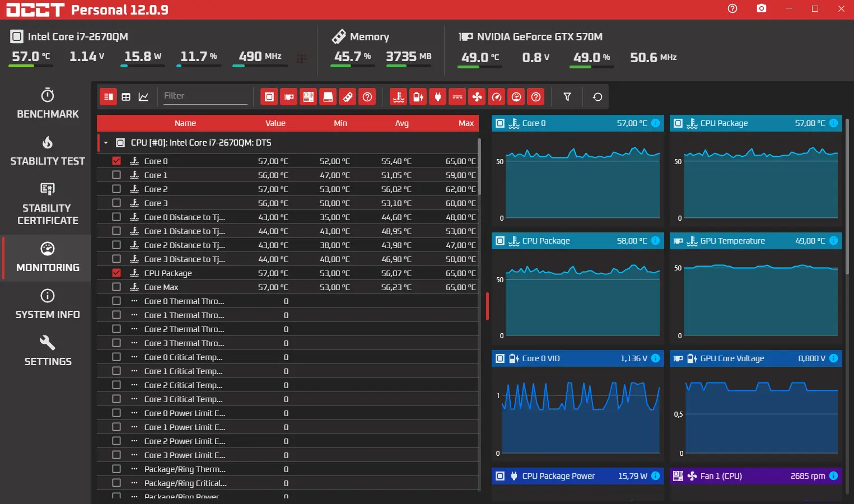854x504 pixels.
Task: Check the Core Max row checkbox
Action: click(x=116, y=287)
